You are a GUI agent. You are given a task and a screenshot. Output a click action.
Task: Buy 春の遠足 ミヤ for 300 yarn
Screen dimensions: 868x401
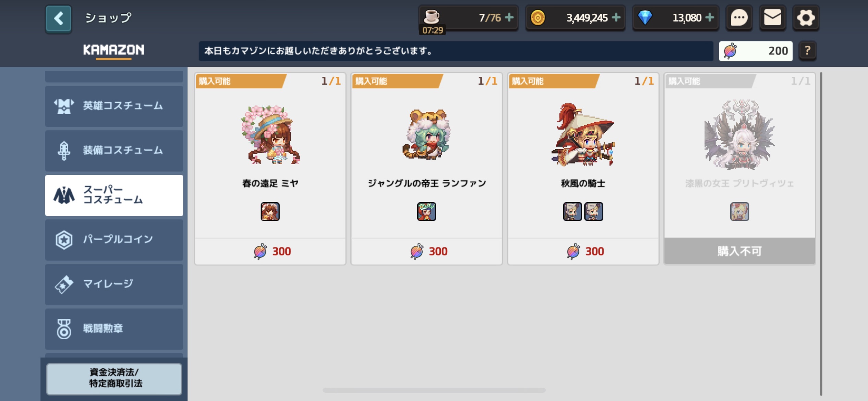270,251
